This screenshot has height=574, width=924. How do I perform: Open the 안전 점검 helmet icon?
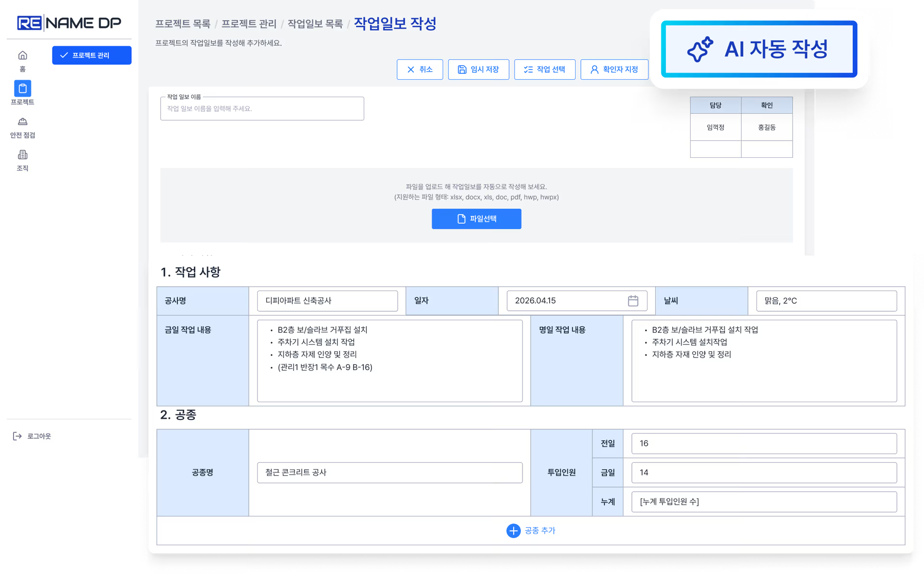click(x=22, y=122)
